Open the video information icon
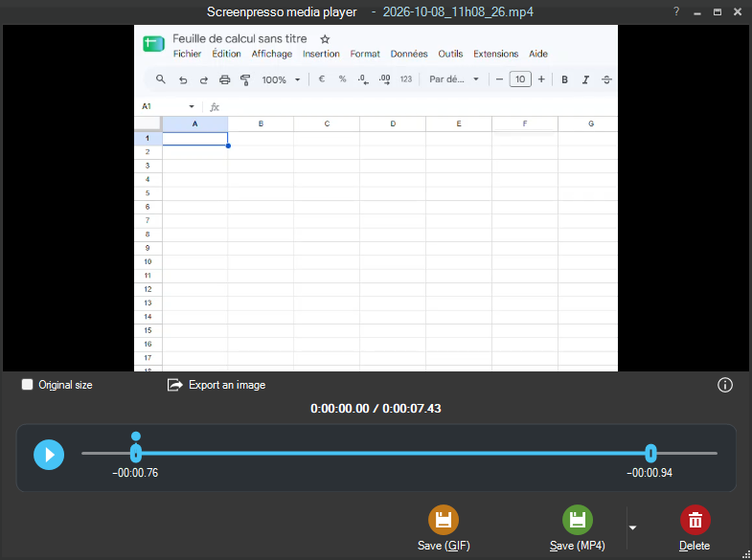Image resolution: width=752 pixels, height=560 pixels. [724, 385]
